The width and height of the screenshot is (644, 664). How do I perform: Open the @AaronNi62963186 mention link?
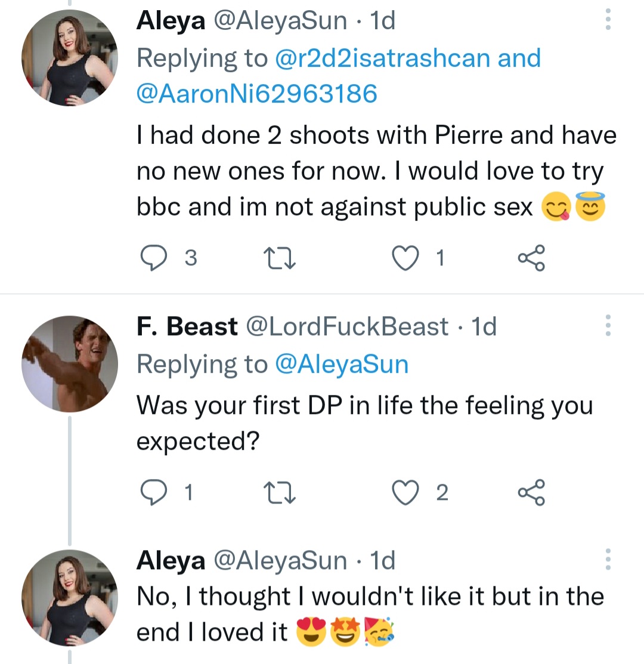[x=257, y=94]
